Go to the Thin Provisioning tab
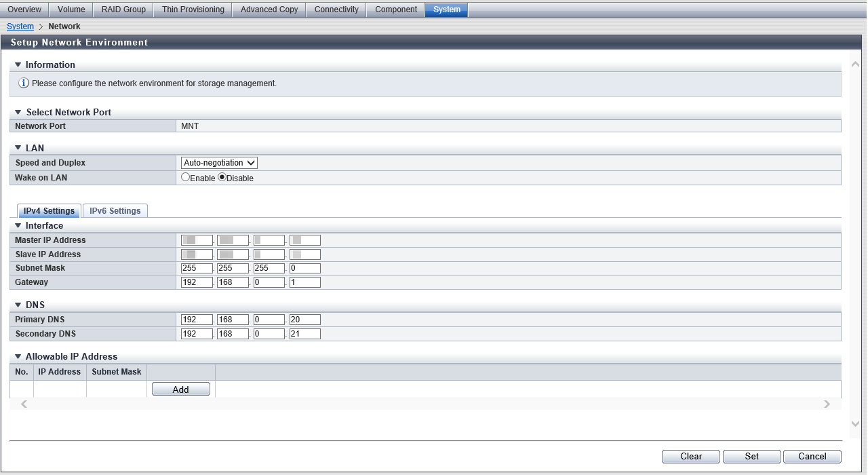The image size is (868, 475). [x=193, y=9]
